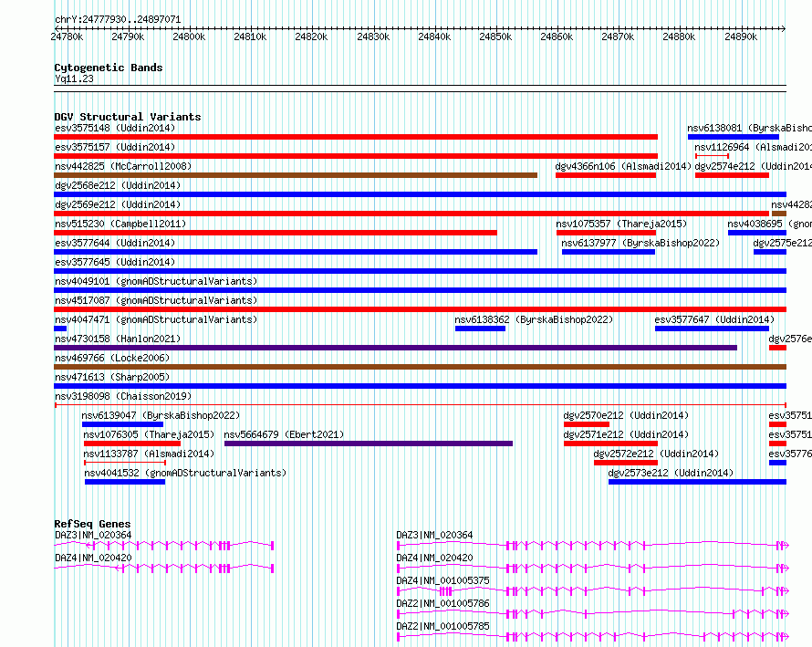The width and height of the screenshot is (812, 647).
Task: Click the 24840k ruler position label
Action: tap(434, 37)
